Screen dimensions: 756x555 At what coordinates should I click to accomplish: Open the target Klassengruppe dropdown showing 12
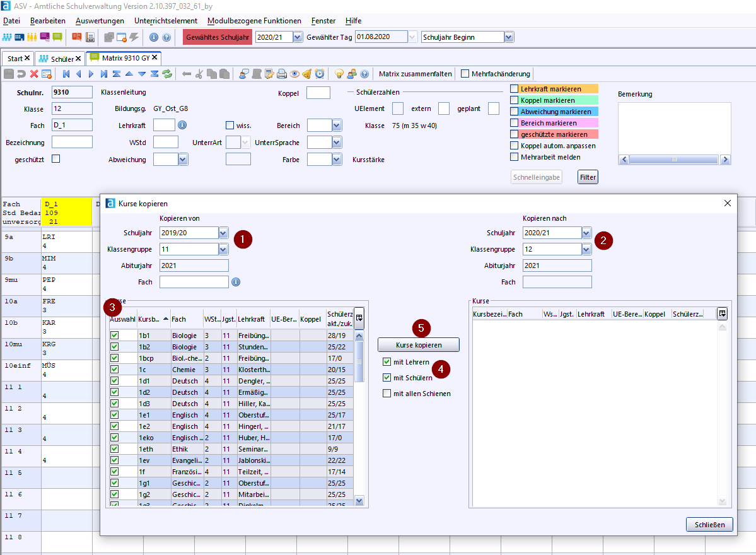586,249
